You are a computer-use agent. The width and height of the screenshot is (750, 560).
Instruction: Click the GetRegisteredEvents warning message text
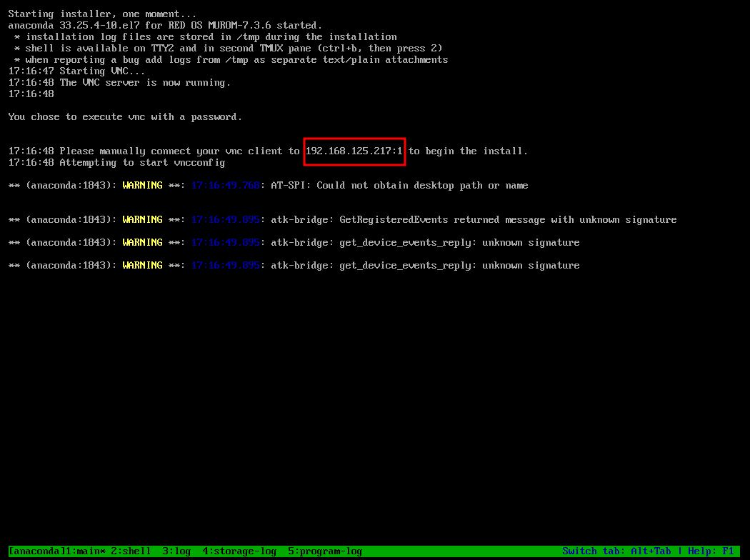pyautogui.click(x=474, y=220)
